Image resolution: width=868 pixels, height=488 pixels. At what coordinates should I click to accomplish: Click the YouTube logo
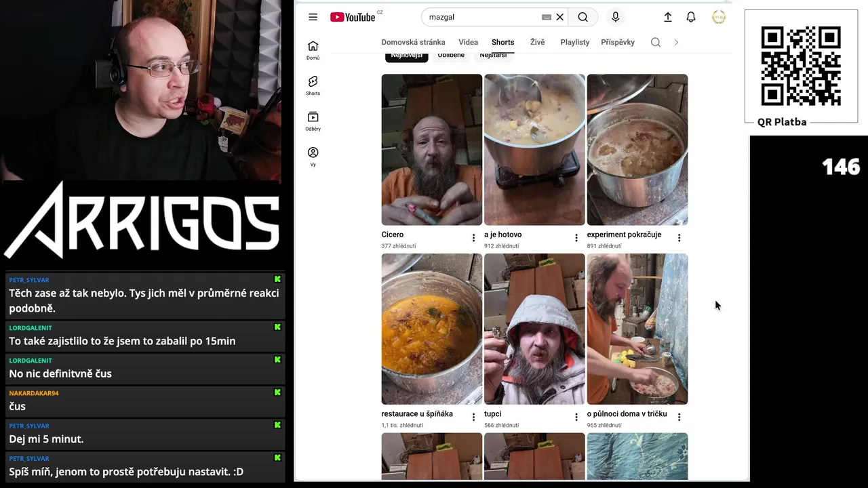[x=353, y=17]
